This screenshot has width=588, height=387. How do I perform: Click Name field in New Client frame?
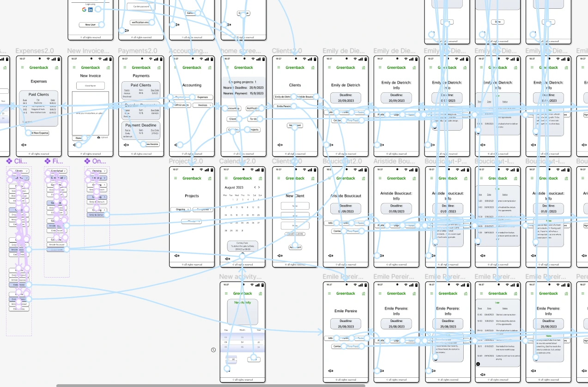[295, 206]
